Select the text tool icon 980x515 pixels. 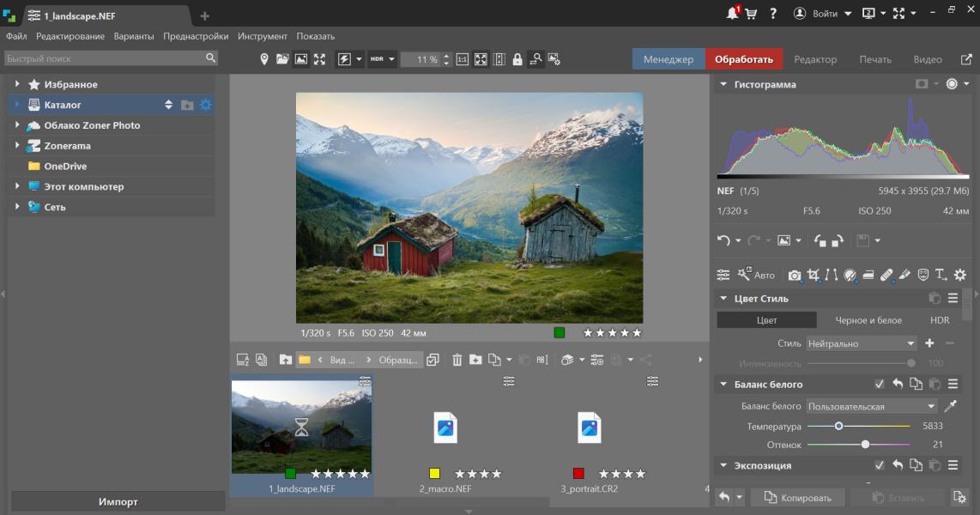(941, 275)
